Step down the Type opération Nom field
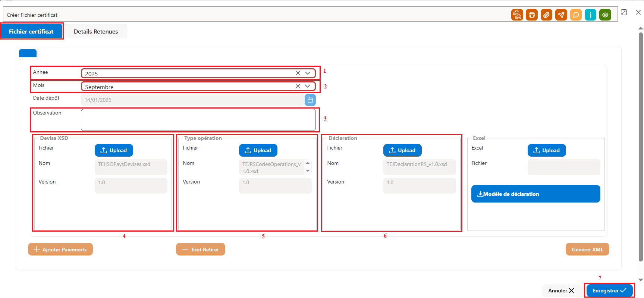 [x=308, y=171]
